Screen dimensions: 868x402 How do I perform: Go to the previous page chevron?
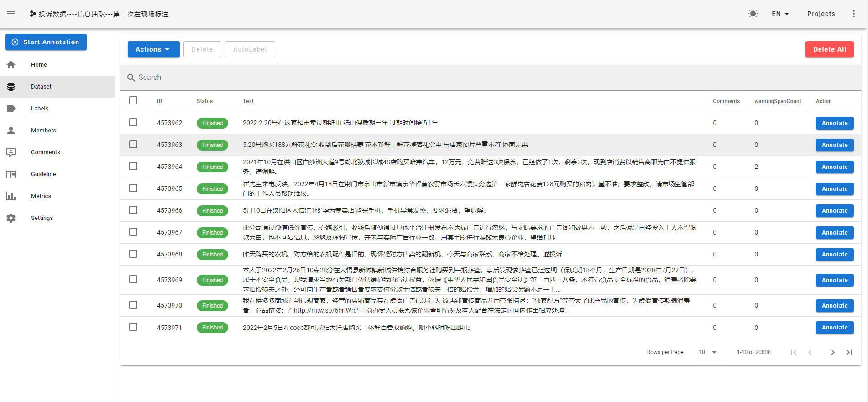[810, 352]
